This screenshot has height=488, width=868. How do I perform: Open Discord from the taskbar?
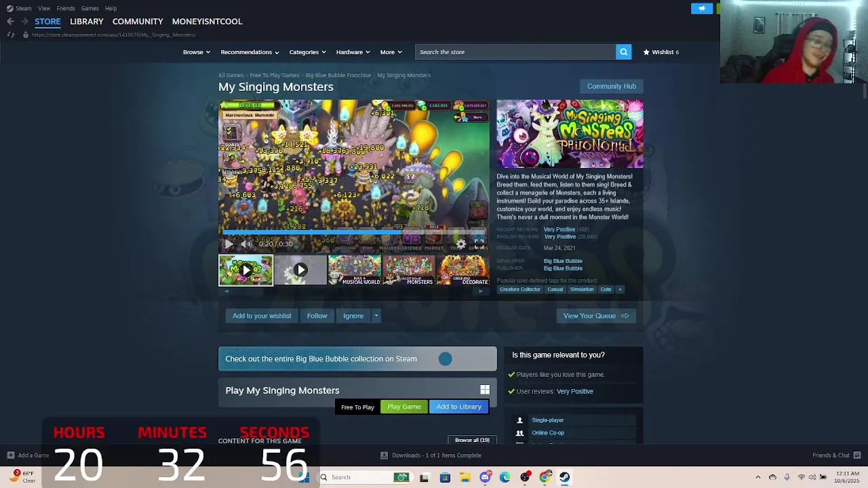click(485, 477)
